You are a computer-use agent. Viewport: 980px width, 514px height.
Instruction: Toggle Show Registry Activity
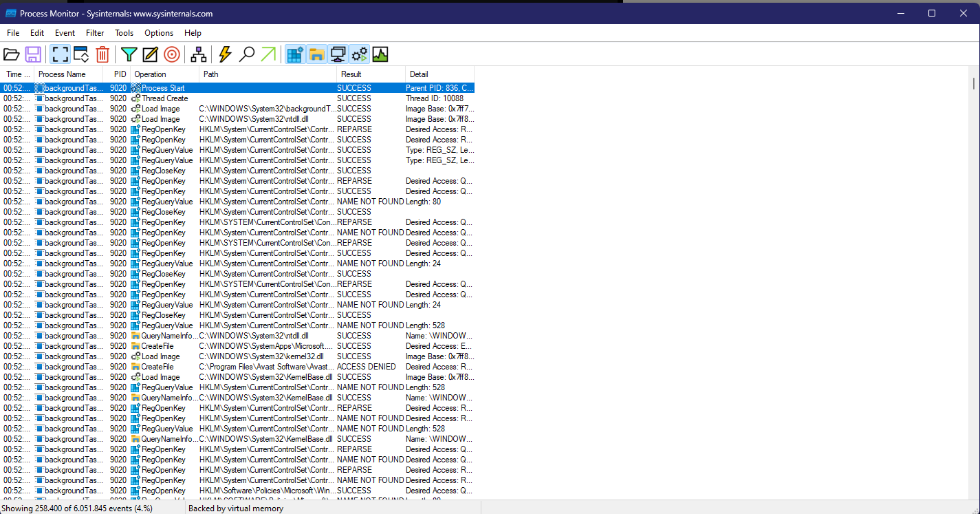[x=295, y=54]
